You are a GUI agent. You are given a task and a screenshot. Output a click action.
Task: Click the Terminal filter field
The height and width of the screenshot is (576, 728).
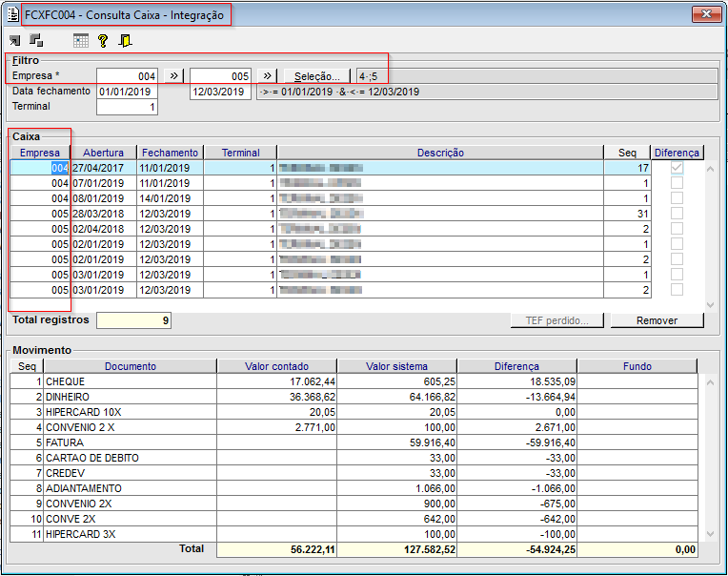(x=128, y=108)
